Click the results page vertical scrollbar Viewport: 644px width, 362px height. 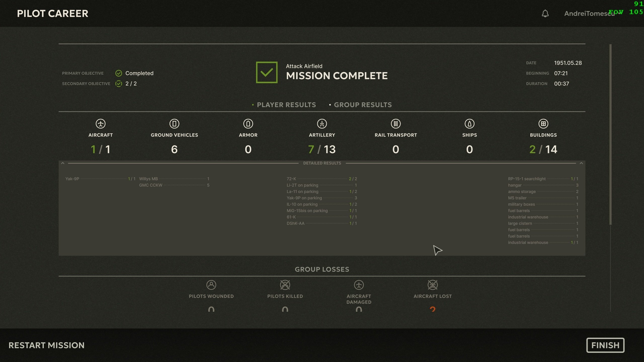pyautogui.click(x=610, y=134)
